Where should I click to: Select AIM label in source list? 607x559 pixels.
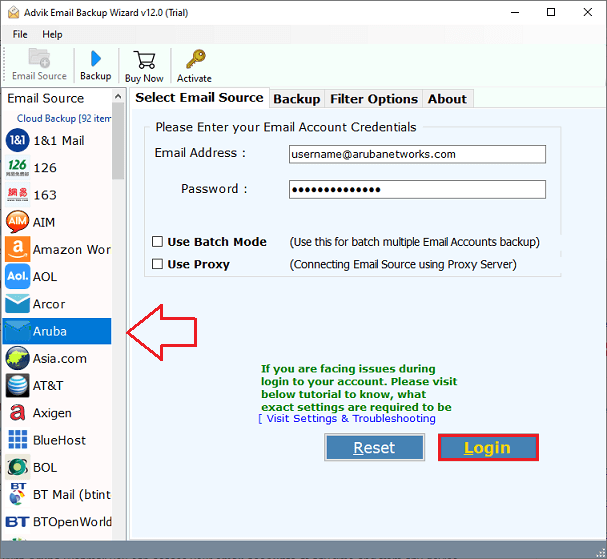tap(44, 222)
